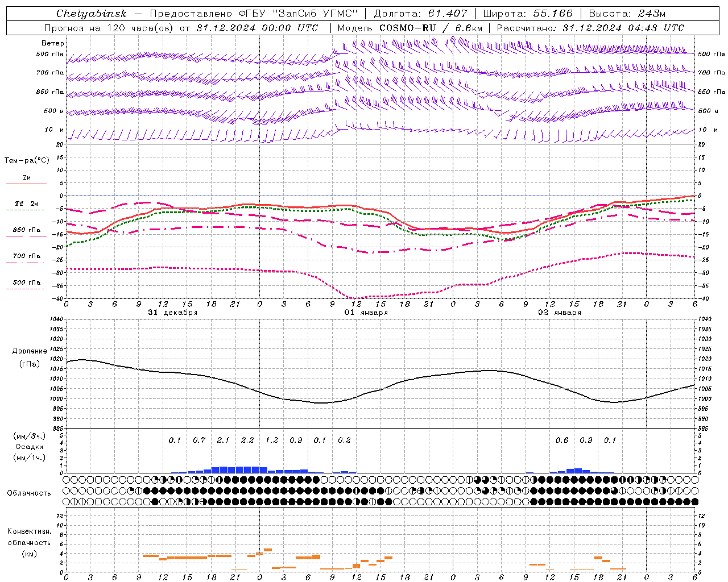Screen dimensions: 728x582
Task: Select the "Модель COSMO-RU / 6.6км" text
Action: point(410,28)
